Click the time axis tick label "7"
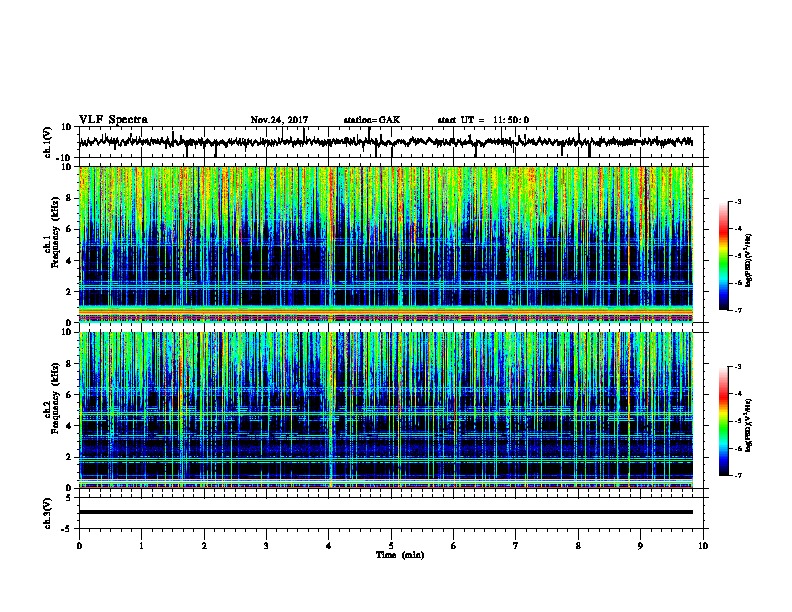The height and width of the screenshot is (612, 792). click(516, 546)
